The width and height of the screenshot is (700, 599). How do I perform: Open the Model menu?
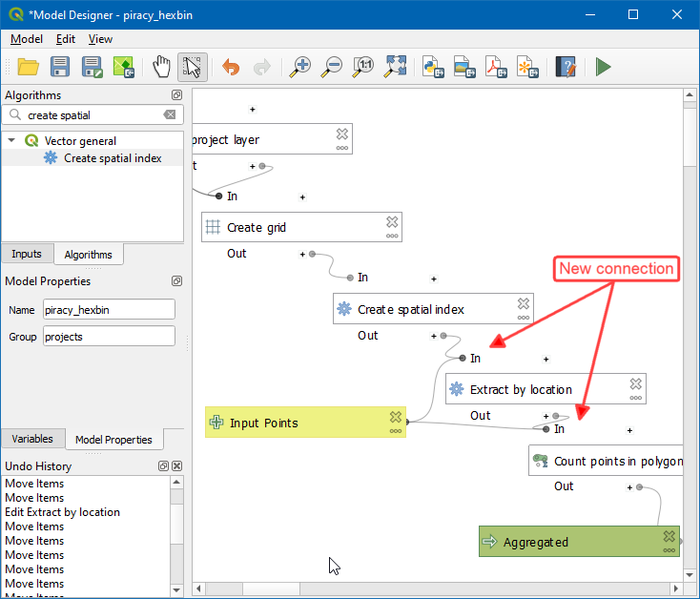(x=27, y=39)
